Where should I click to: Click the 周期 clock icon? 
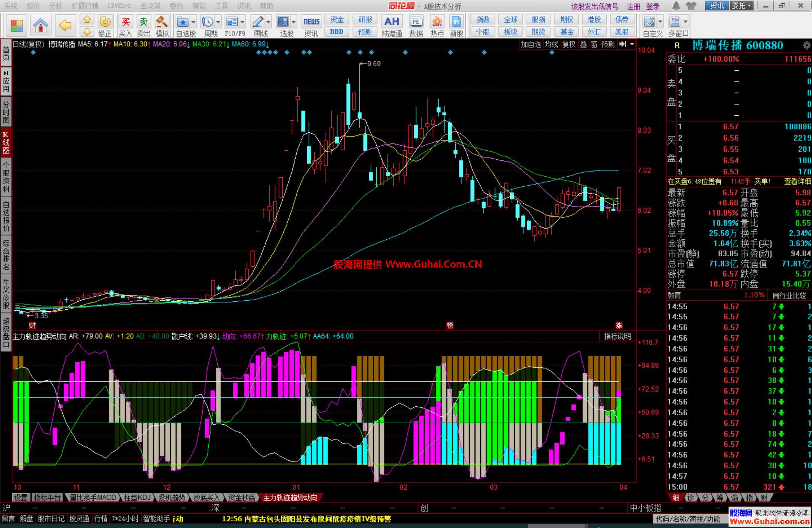(207, 22)
